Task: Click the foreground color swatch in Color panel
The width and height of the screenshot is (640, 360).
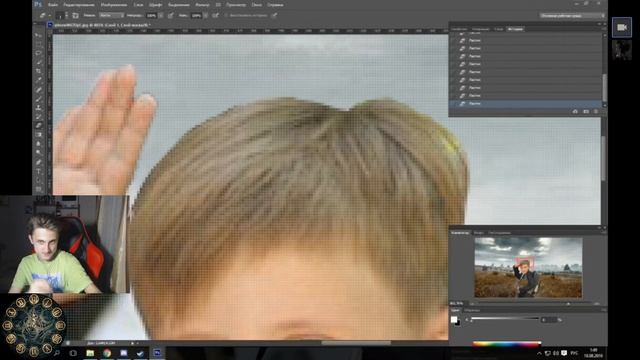Action: pos(454,320)
